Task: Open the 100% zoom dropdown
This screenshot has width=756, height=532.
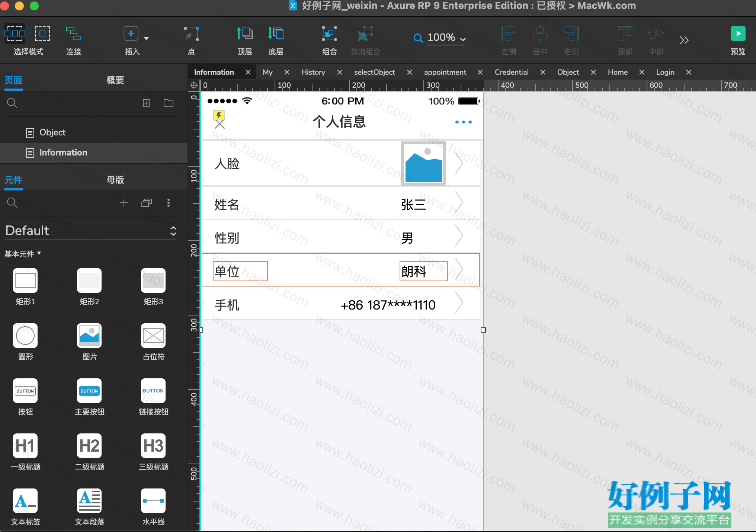Action: coord(446,38)
